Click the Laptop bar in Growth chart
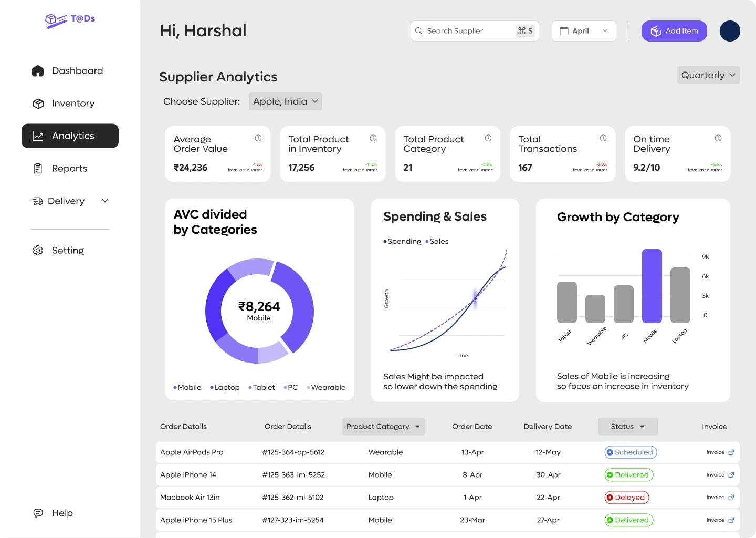The height and width of the screenshot is (538, 756). tap(680, 295)
